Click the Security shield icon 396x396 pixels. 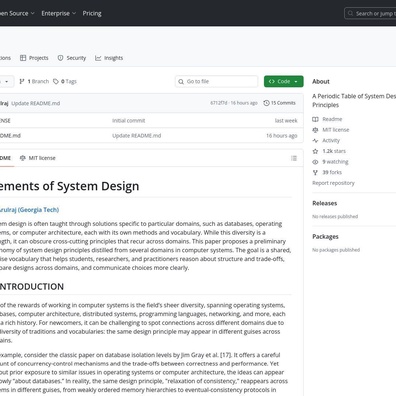(60, 58)
